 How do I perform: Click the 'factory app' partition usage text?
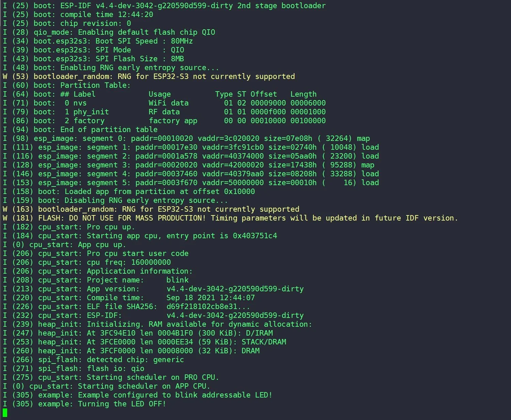point(173,121)
